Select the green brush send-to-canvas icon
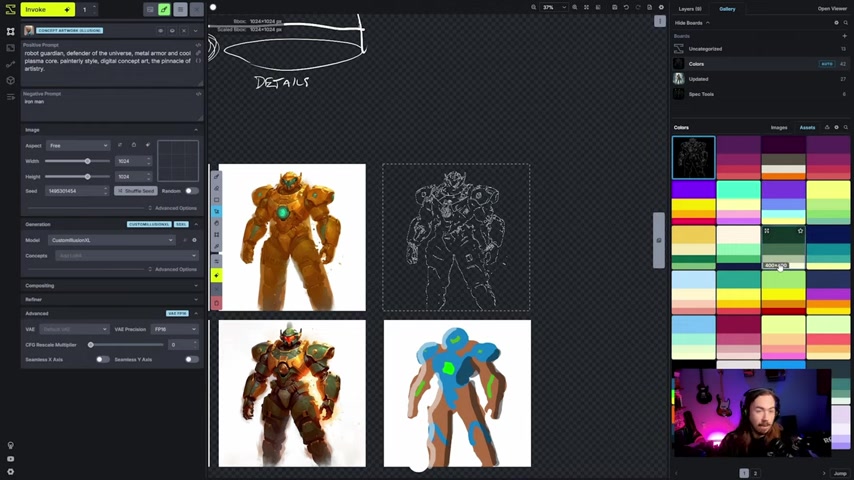 pyautogui.click(x=164, y=9)
